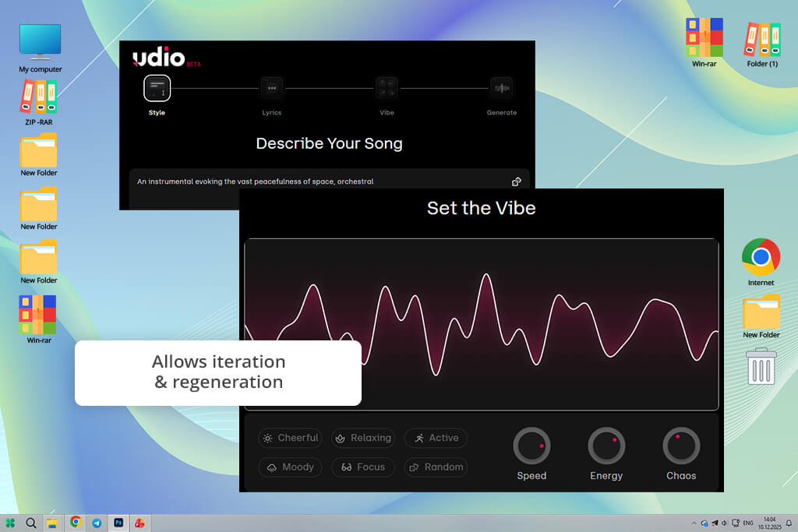Toggle the Relaxing vibe chip
The image size is (798, 532).
pyautogui.click(x=363, y=438)
